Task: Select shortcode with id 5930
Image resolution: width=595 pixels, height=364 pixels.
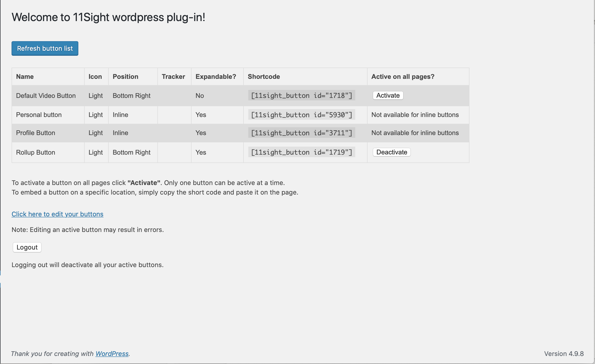Action: click(x=302, y=115)
